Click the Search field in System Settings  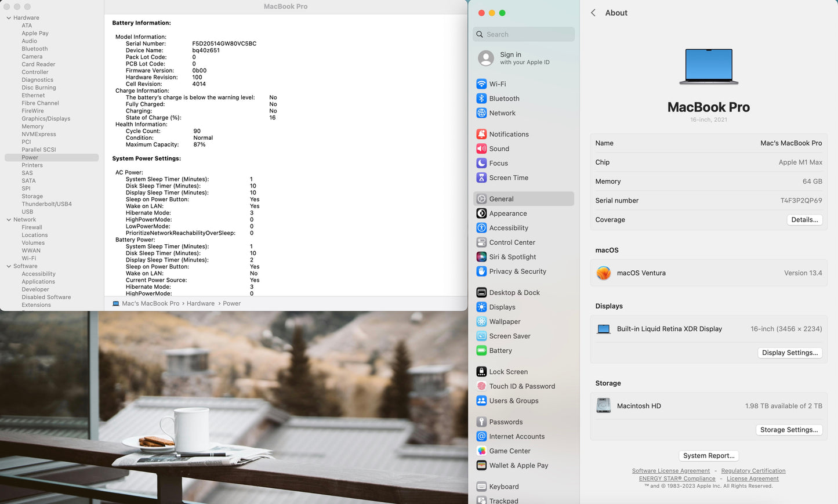[x=524, y=34]
